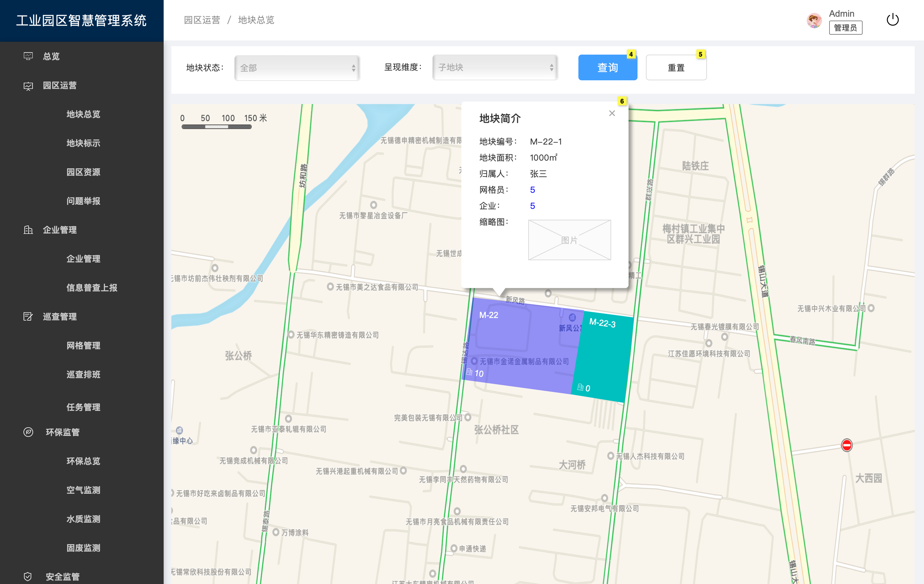The image size is (924, 584).
Task: Click the 企业管理 building icon
Action: click(x=28, y=230)
